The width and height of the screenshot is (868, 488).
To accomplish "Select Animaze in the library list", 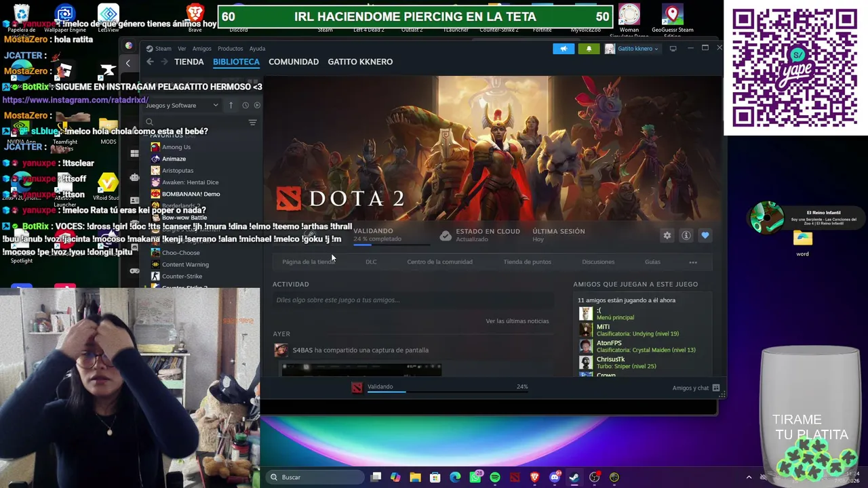I will pyautogui.click(x=174, y=159).
